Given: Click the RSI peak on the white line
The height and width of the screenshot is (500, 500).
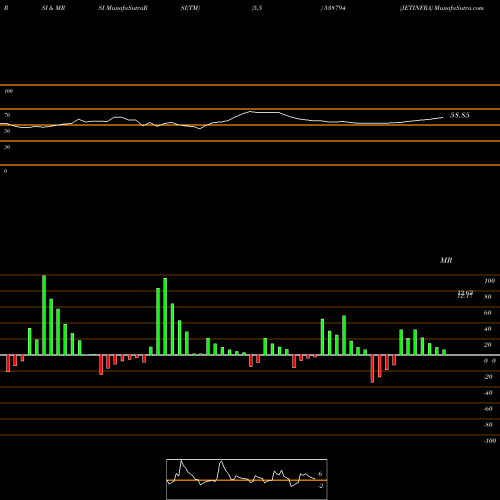Looking at the screenshot, I should point(251,111).
